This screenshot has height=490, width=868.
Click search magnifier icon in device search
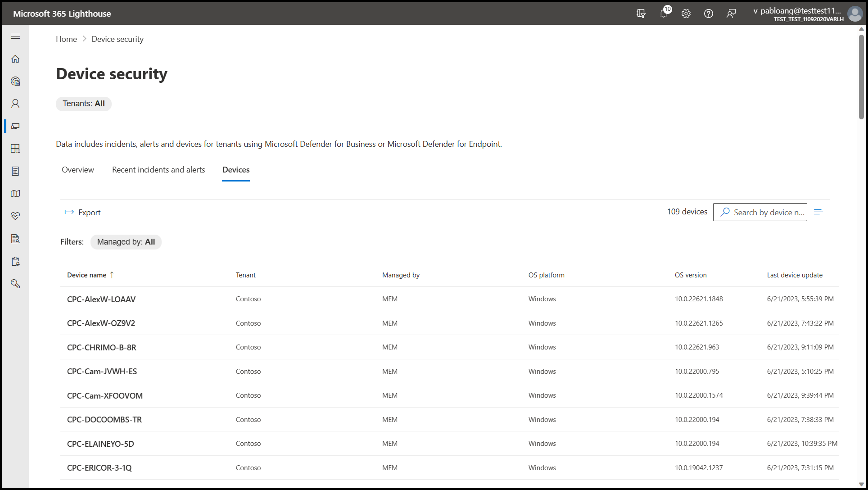point(725,212)
